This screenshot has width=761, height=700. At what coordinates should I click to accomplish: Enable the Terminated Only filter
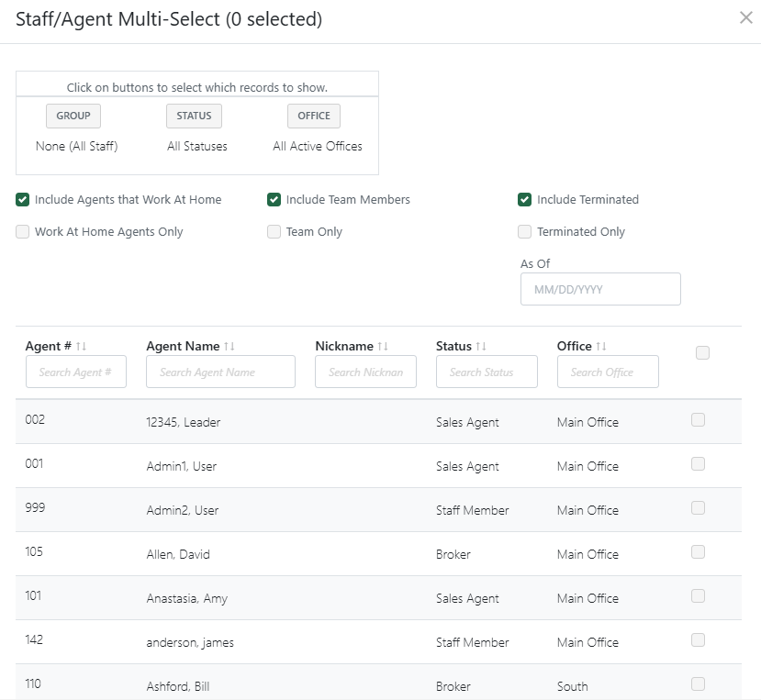tap(524, 232)
